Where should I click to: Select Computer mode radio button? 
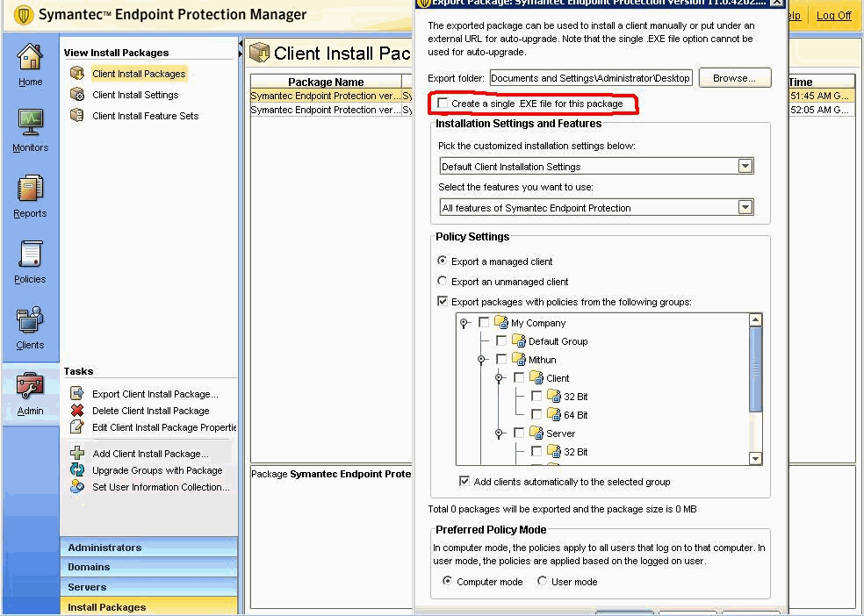pyautogui.click(x=448, y=581)
